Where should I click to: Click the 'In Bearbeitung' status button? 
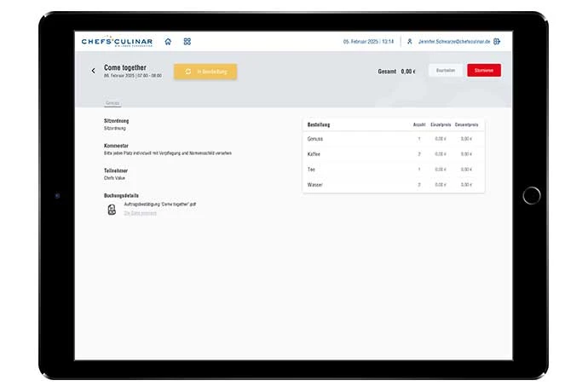click(205, 72)
